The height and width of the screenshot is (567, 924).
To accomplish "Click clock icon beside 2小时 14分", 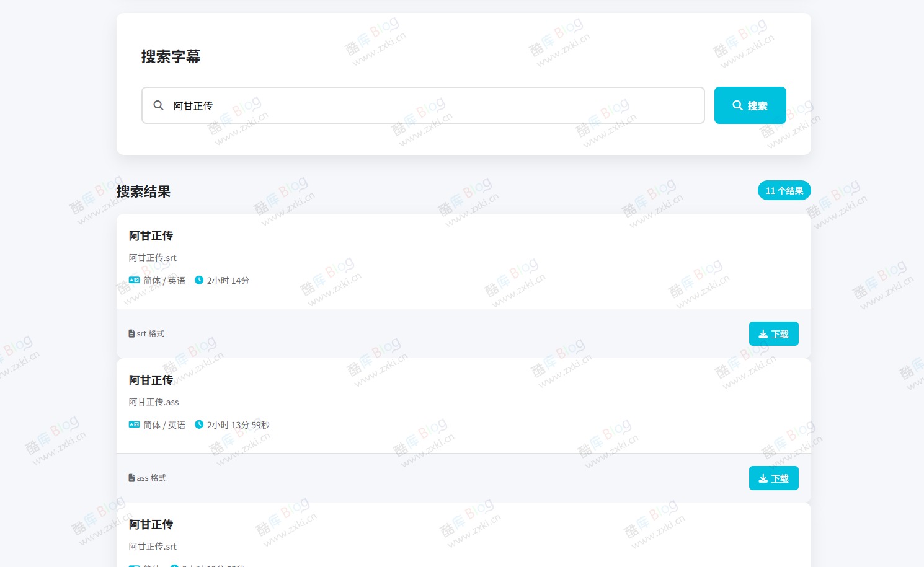I will tap(199, 280).
